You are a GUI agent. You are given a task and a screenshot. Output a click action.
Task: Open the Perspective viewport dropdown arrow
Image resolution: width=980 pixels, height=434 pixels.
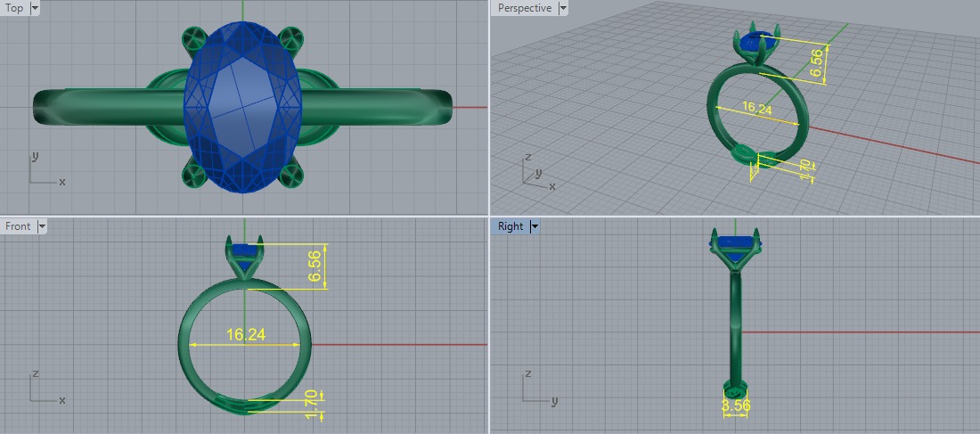pyautogui.click(x=563, y=8)
